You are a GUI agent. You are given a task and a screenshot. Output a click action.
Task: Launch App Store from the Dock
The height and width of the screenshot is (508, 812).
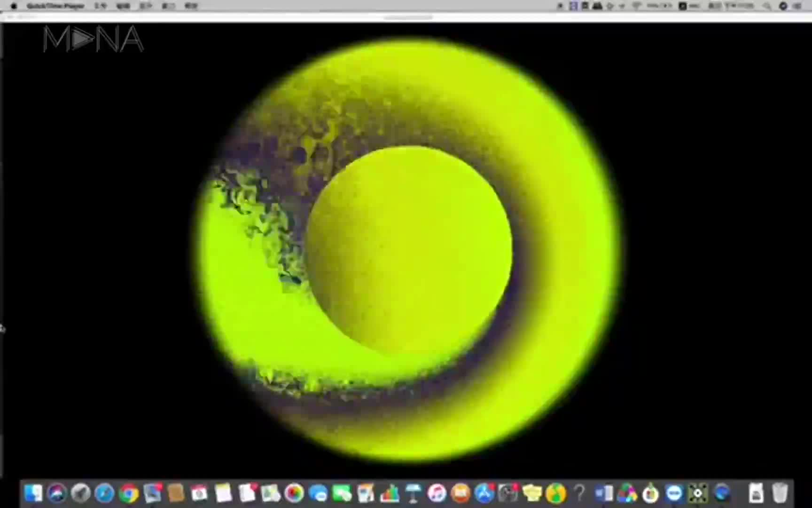pos(484,493)
